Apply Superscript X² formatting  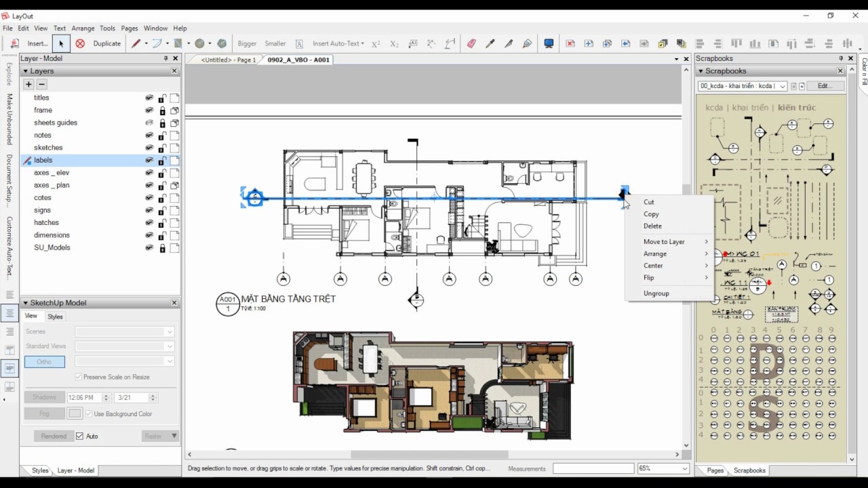(376, 43)
